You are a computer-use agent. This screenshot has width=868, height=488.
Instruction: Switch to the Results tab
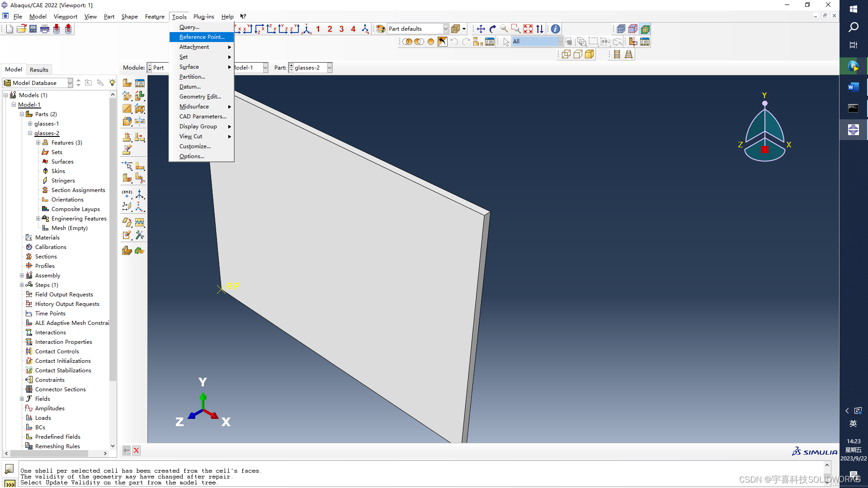coord(39,70)
